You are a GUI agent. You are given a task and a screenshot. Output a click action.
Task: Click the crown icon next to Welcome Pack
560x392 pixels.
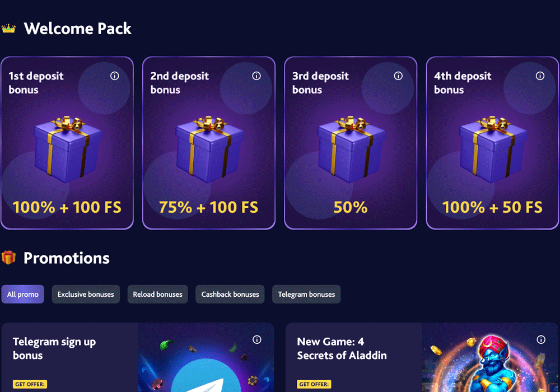(10, 27)
